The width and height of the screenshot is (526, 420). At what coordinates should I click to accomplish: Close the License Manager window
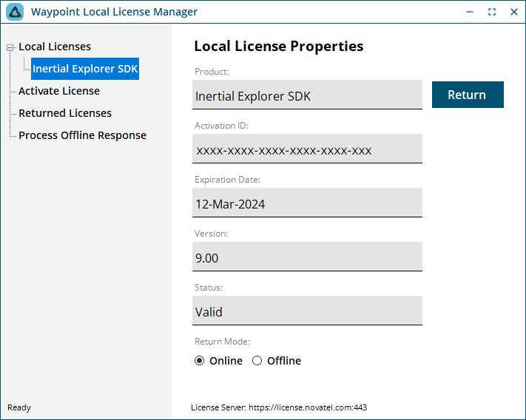coord(513,12)
